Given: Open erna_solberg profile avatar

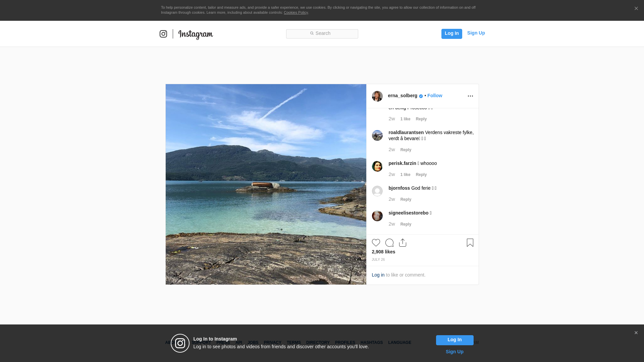Looking at the screenshot, I should coord(377,96).
